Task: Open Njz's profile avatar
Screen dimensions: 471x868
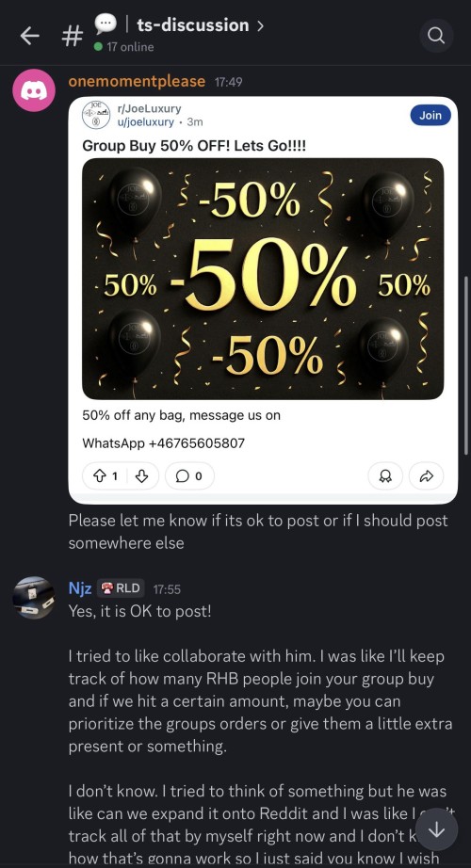Action: [34, 597]
